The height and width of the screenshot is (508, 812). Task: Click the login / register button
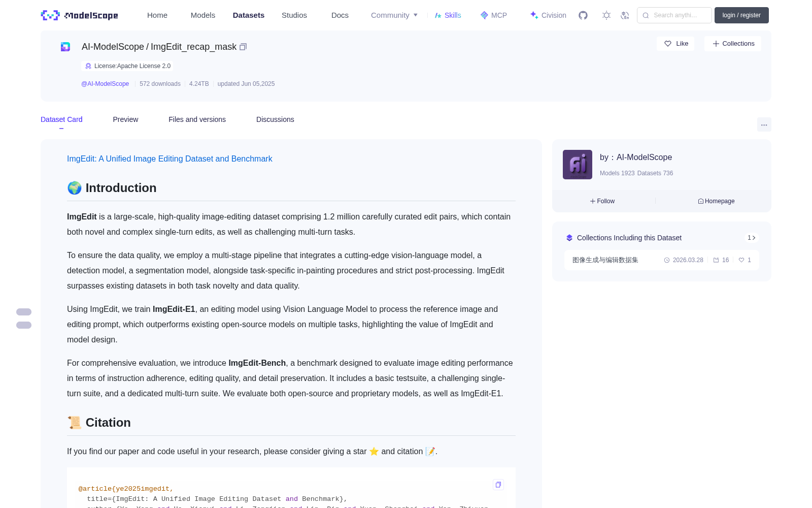click(741, 15)
